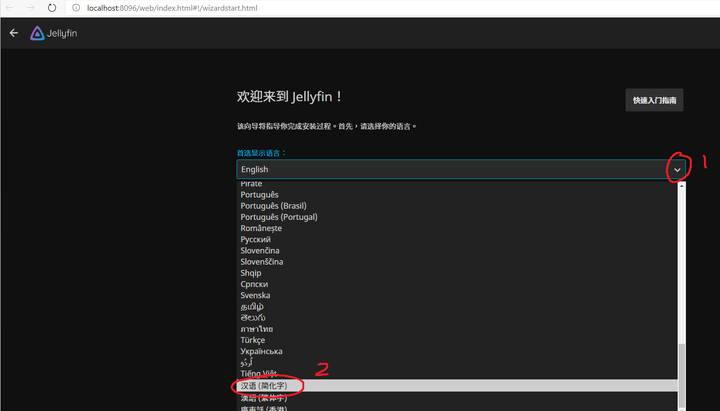720x411 pixels.
Task: Click the dropdown list scrollbar thumb
Action: [681, 377]
